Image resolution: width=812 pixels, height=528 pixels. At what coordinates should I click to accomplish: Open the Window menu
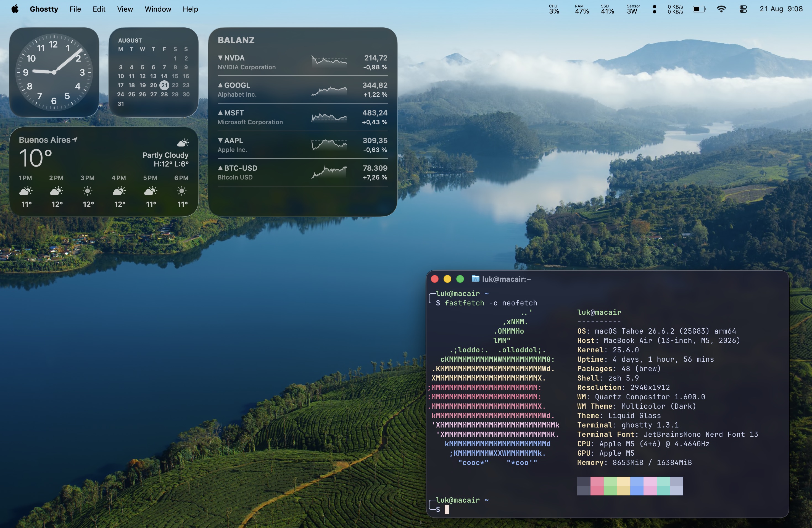(158, 9)
